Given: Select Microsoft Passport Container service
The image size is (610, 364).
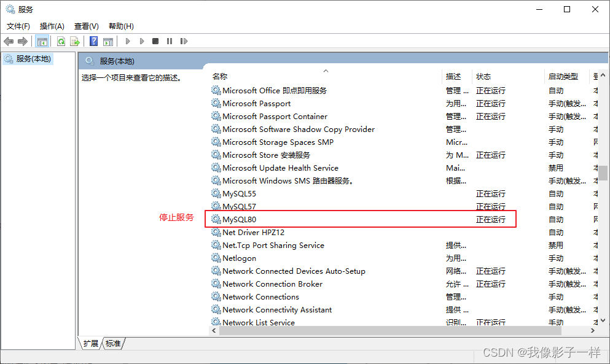Looking at the screenshot, I should [x=402, y=116].
